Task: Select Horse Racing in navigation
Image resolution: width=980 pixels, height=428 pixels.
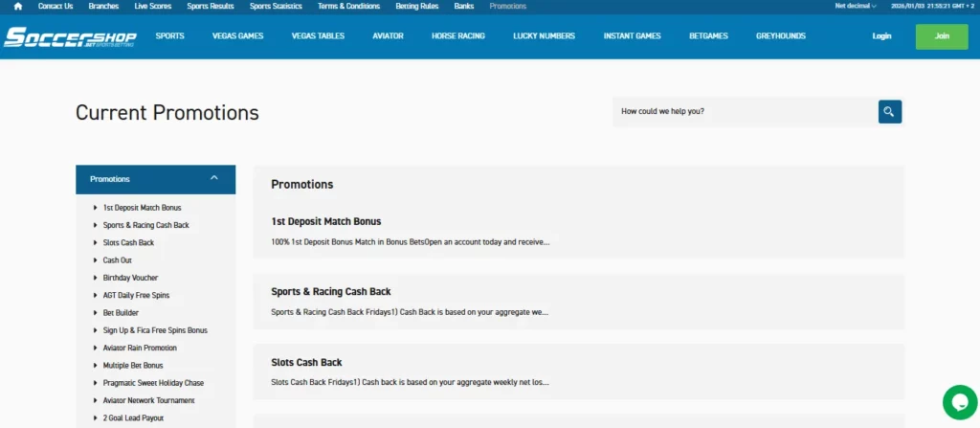Action: 457,36
